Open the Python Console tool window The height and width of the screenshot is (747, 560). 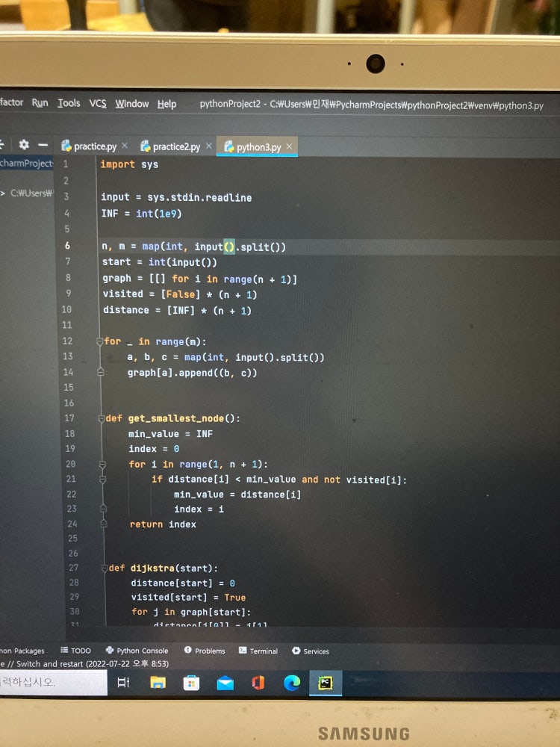tap(137, 651)
